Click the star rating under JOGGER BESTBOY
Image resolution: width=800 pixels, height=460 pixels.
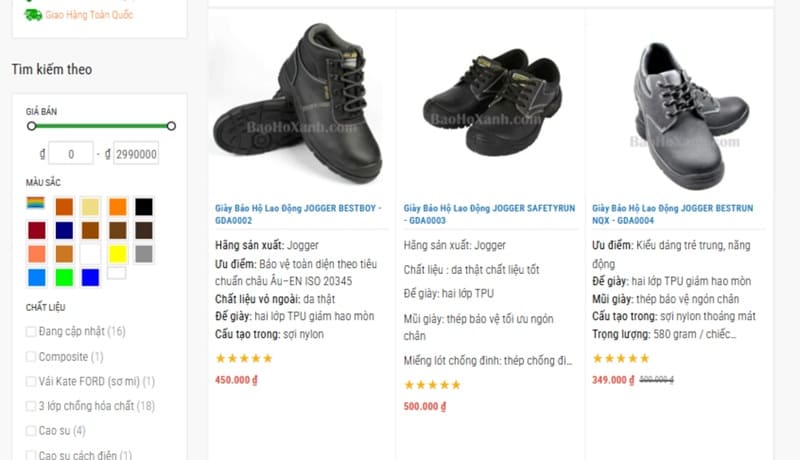tap(244, 358)
